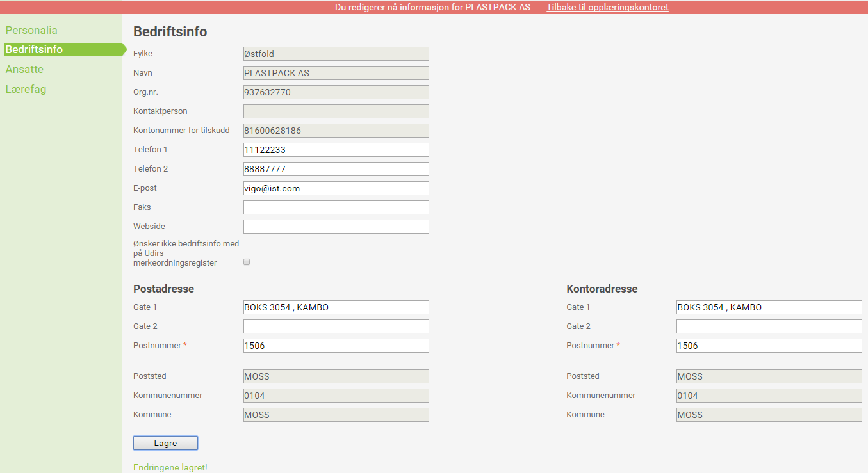Click Kontoradresse Kommunenummer field 0104
Screen dimensions: 868x473
(x=769, y=396)
